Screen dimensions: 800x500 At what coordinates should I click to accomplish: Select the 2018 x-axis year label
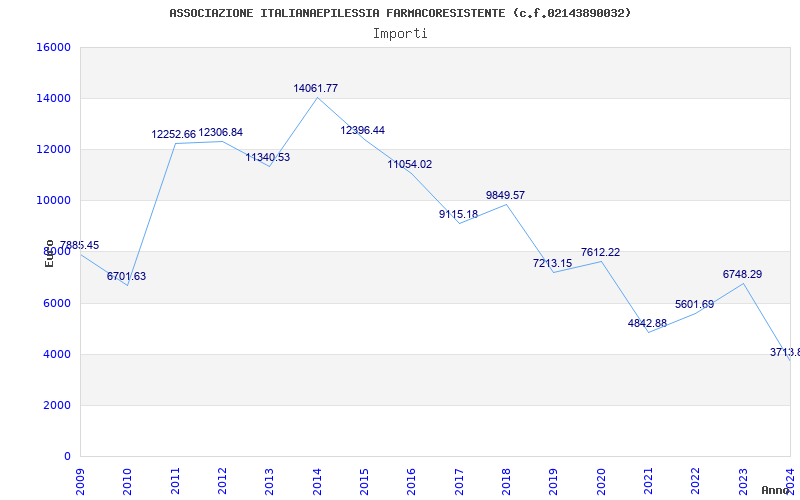point(506,482)
